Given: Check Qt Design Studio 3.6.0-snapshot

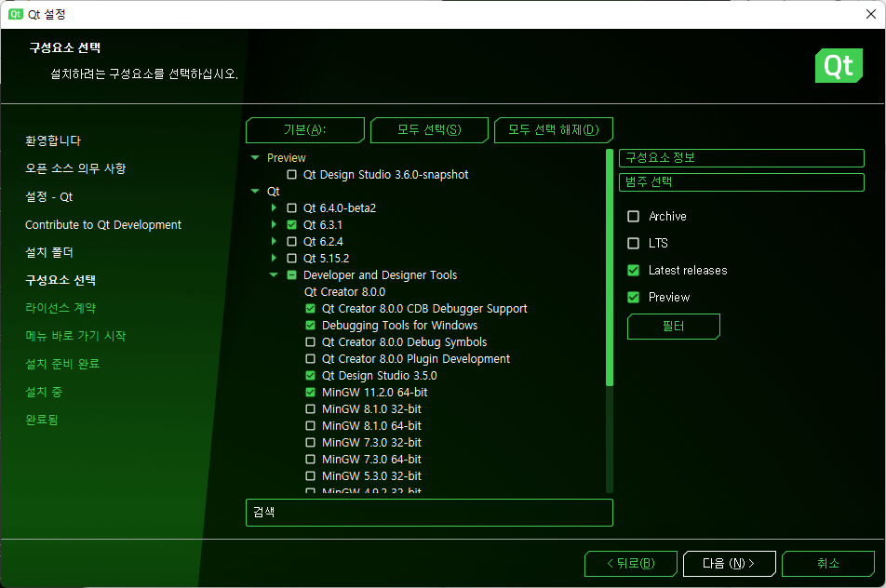Looking at the screenshot, I should (x=291, y=175).
